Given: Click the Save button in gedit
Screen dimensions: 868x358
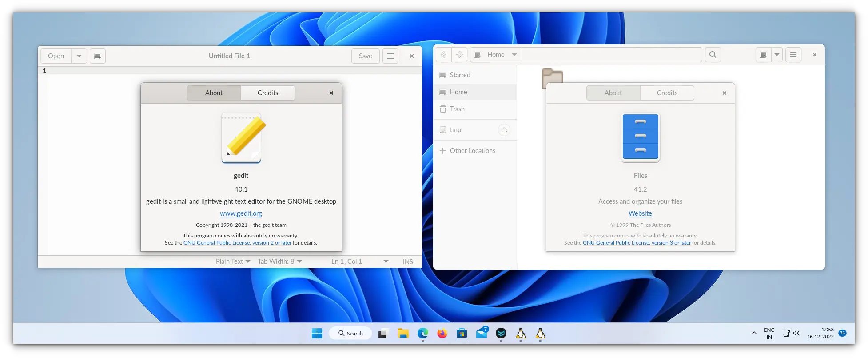Looking at the screenshot, I should pyautogui.click(x=366, y=56).
